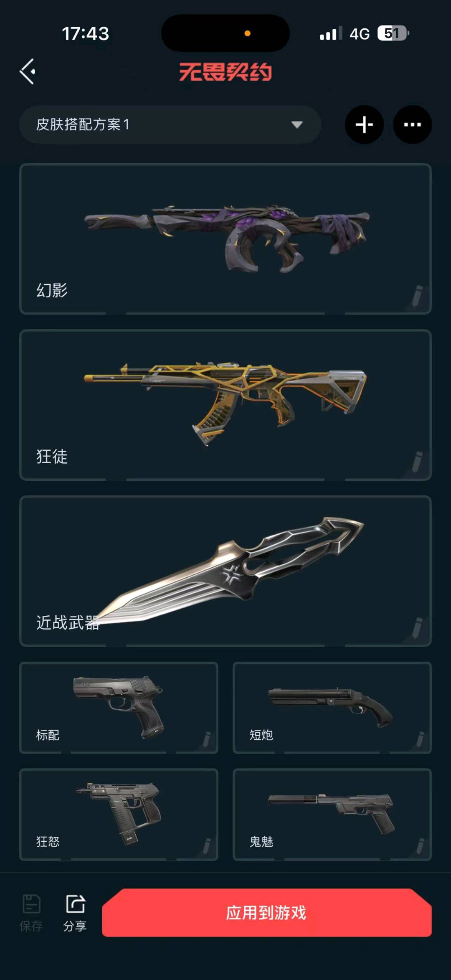Viewport: 451px width, 980px height.
Task: Tap the edit pencil on 幻影 card
Action: click(x=417, y=296)
